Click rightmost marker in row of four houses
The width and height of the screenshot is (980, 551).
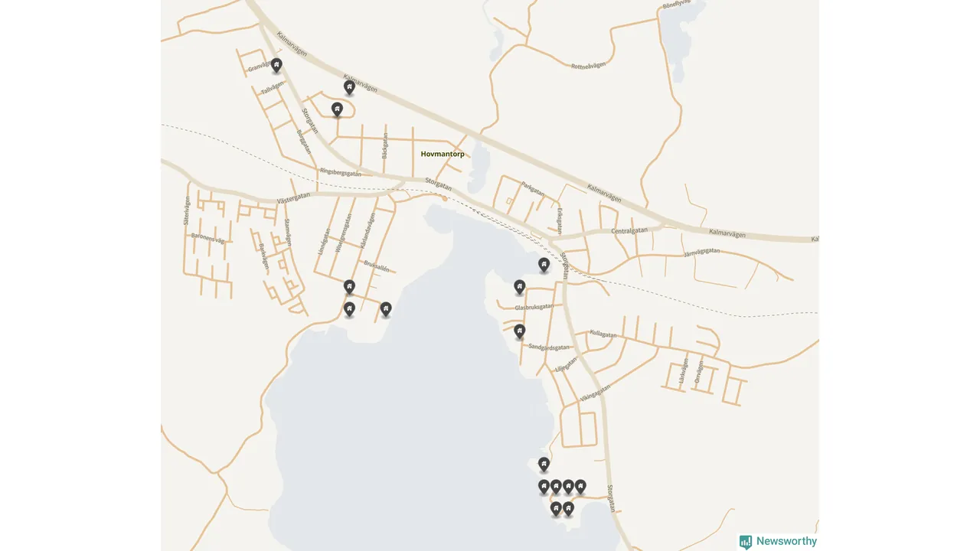point(580,486)
